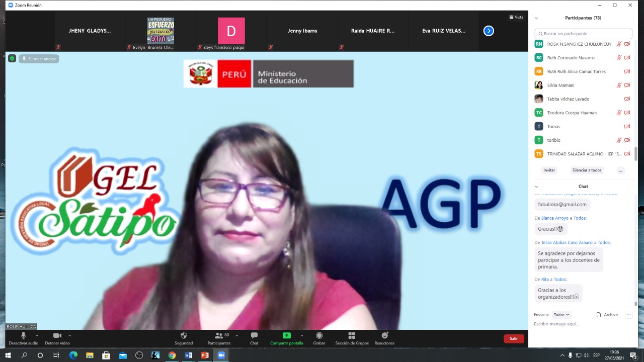Open the Chat toolbar button
Image resolution: width=644 pixels, height=362 pixels.
pyautogui.click(x=254, y=338)
